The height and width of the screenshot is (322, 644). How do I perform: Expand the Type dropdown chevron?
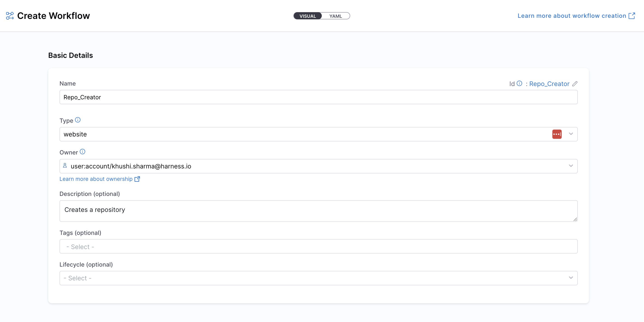pyautogui.click(x=571, y=134)
